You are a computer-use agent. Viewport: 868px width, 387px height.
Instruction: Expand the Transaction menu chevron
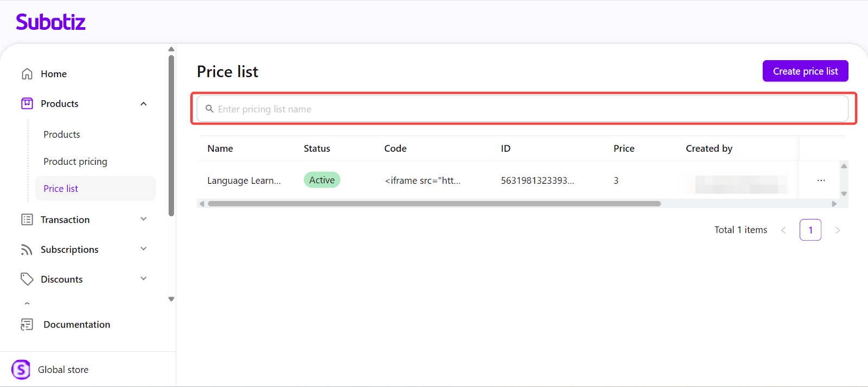(144, 219)
